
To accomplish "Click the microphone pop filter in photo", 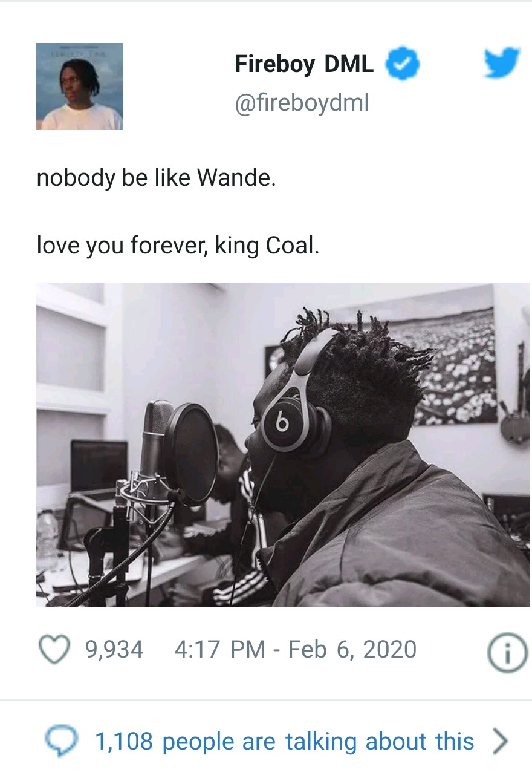I will point(190,454).
